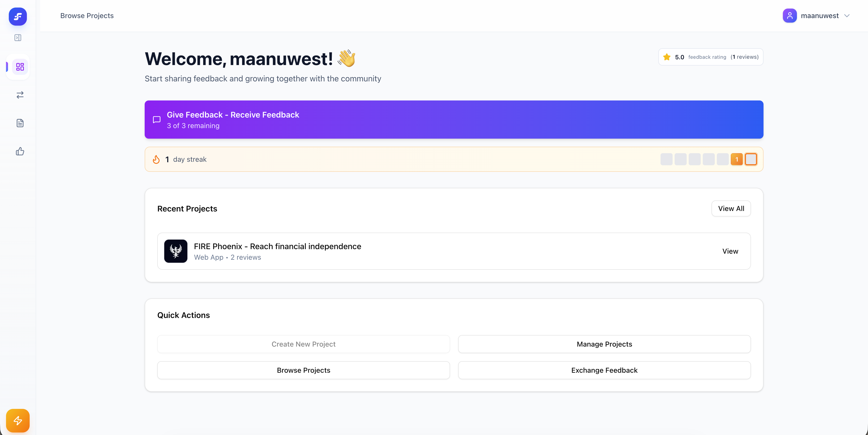Click Create New Project
Image resolution: width=868 pixels, height=435 pixels.
click(x=303, y=344)
